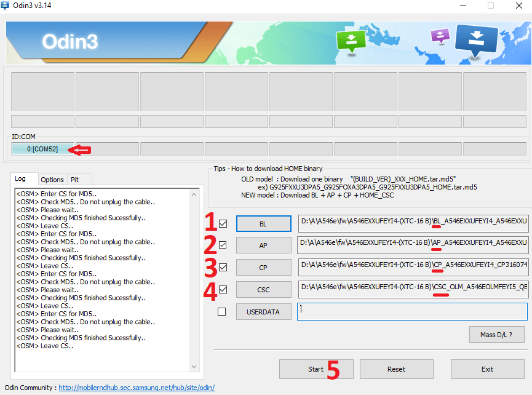This screenshot has height=395, width=532.
Task: Click the green download icon in banner
Action: tap(350, 41)
